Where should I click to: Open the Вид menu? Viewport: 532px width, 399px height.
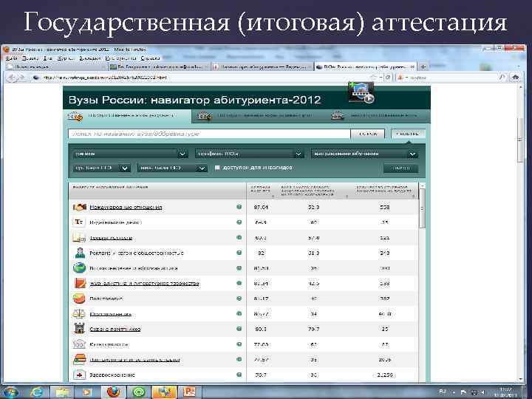48,58
